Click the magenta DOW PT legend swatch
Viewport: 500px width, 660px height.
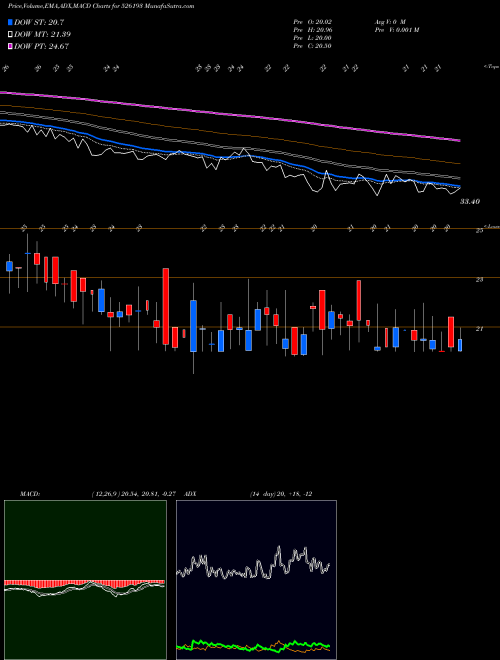click(10, 46)
